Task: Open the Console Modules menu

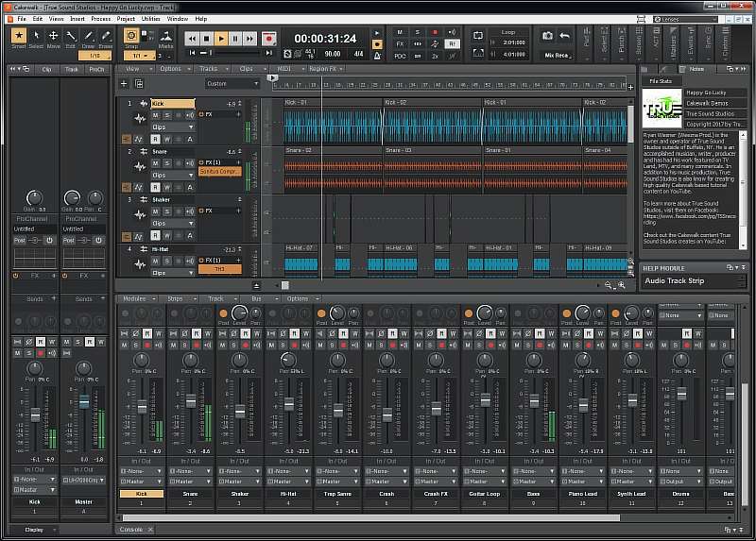Action: pos(137,298)
